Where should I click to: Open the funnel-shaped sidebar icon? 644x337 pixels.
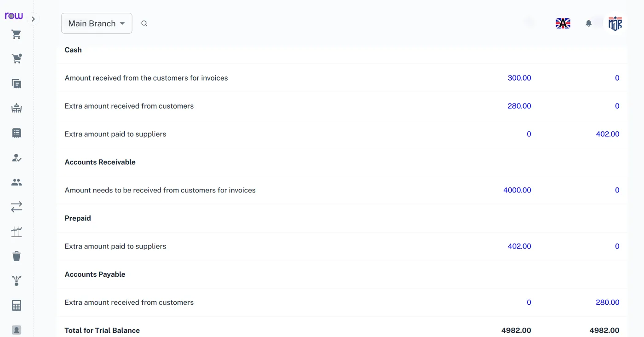[x=17, y=281]
